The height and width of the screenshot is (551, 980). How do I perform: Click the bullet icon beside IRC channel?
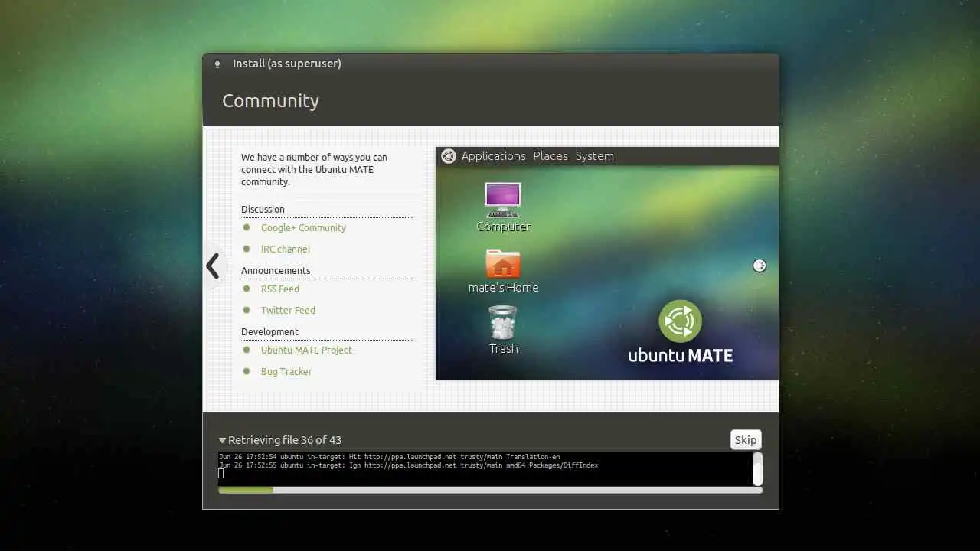(247, 249)
